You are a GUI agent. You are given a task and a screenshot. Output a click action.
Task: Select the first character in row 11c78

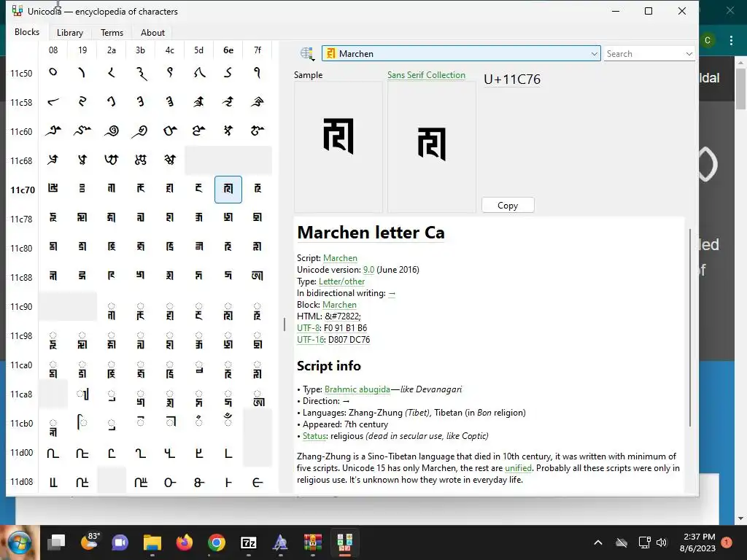point(53,218)
